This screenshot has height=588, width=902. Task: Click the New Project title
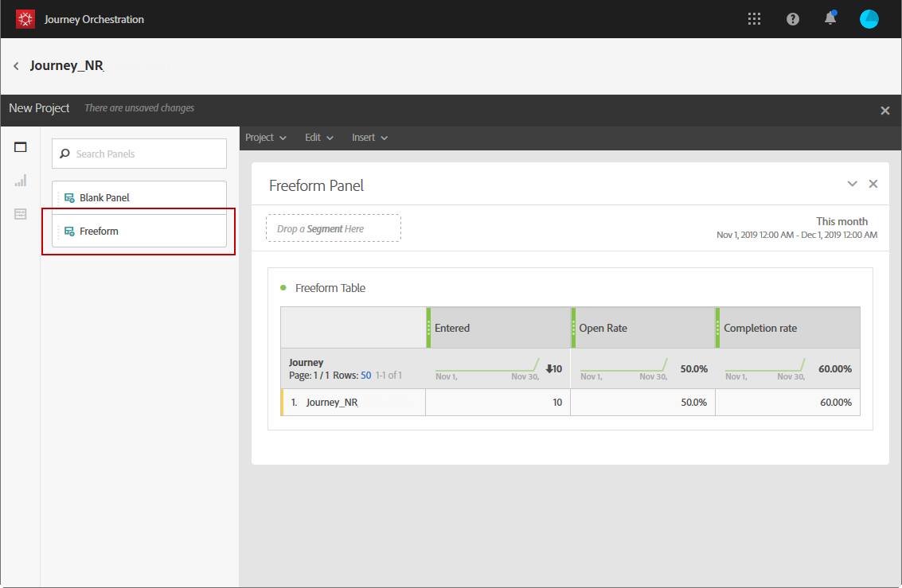(x=39, y=108)
